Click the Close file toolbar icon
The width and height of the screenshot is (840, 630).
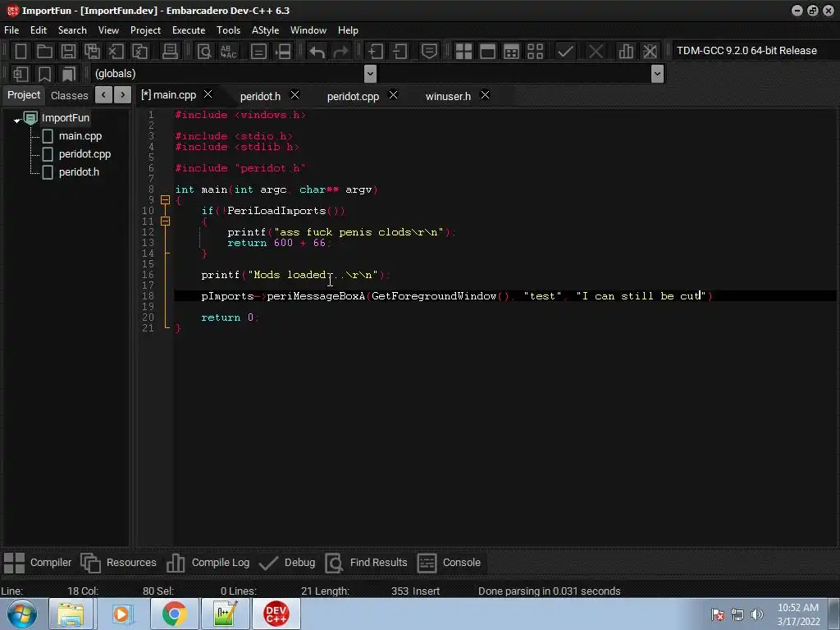pos(116,52)
